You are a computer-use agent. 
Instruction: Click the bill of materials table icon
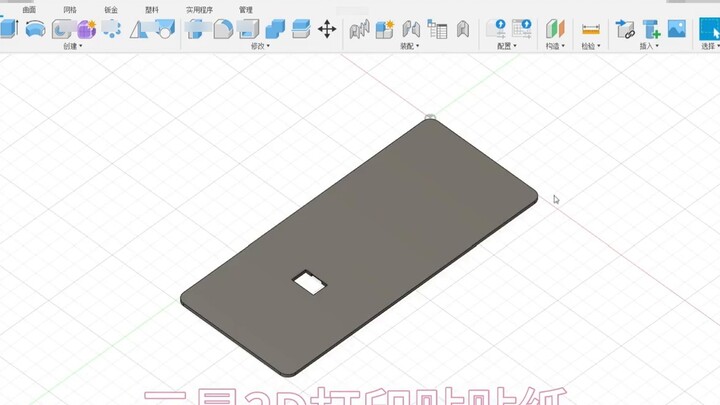(x=437, y=29)
